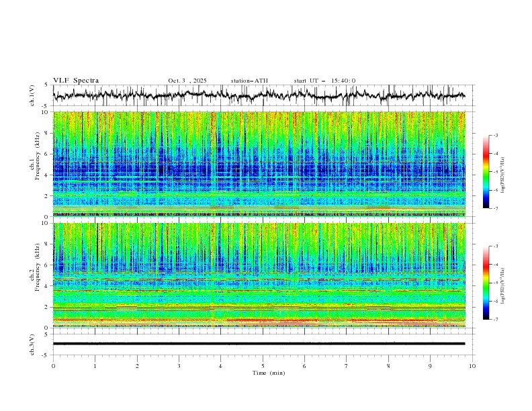Image resolution: width=532 pixels, height=411 pixels.
Task: Click the log(PSD) label beside ch.1 colorbar
Action: 504,175
